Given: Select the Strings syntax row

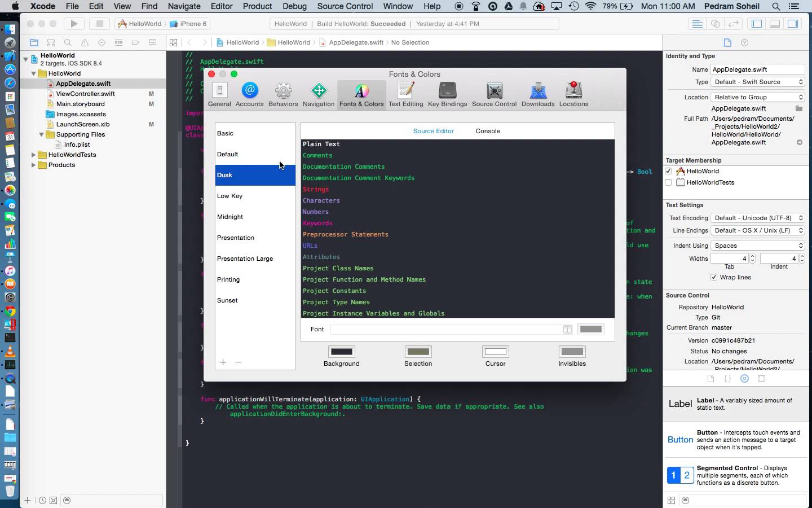Looking at the screenshot, I should [x=457, y=189].
